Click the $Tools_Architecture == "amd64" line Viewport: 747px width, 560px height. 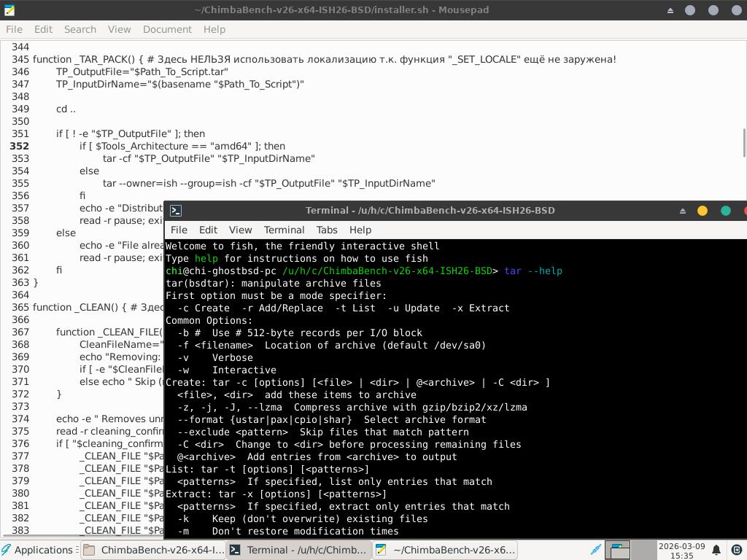click(182, 146)
